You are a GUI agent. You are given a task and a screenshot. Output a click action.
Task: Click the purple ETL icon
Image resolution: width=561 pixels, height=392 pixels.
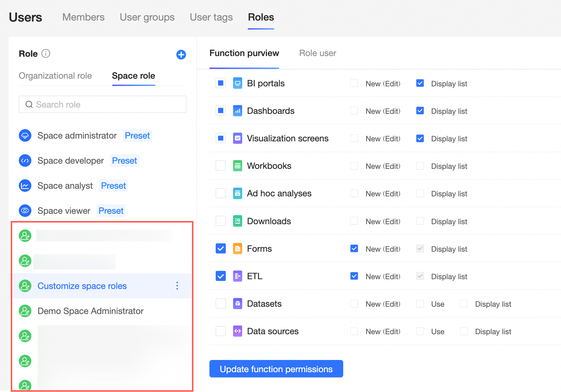point(238,276)
